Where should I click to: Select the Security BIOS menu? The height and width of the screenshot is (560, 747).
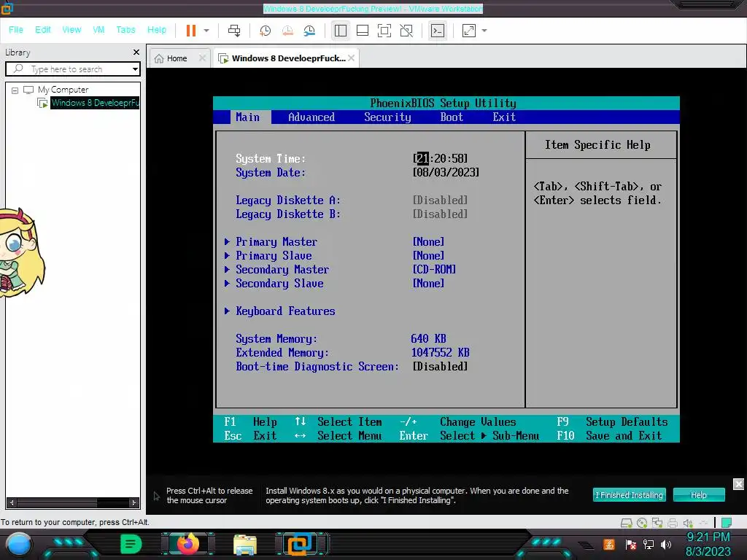point(387,117)
